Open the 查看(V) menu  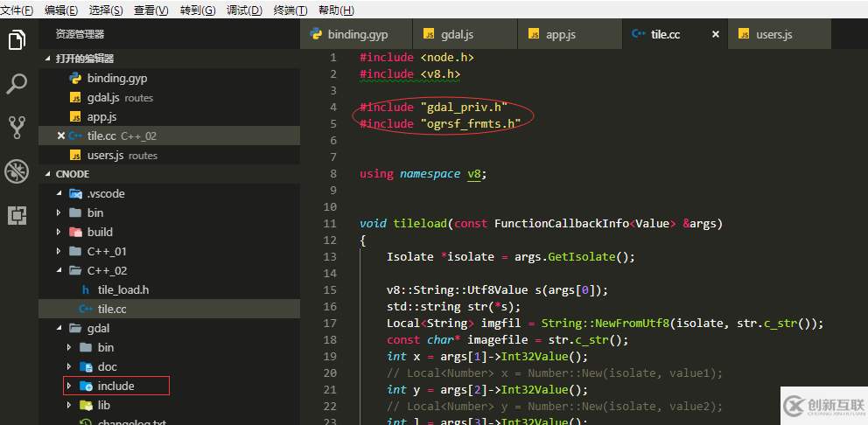(x=151, y=10)
